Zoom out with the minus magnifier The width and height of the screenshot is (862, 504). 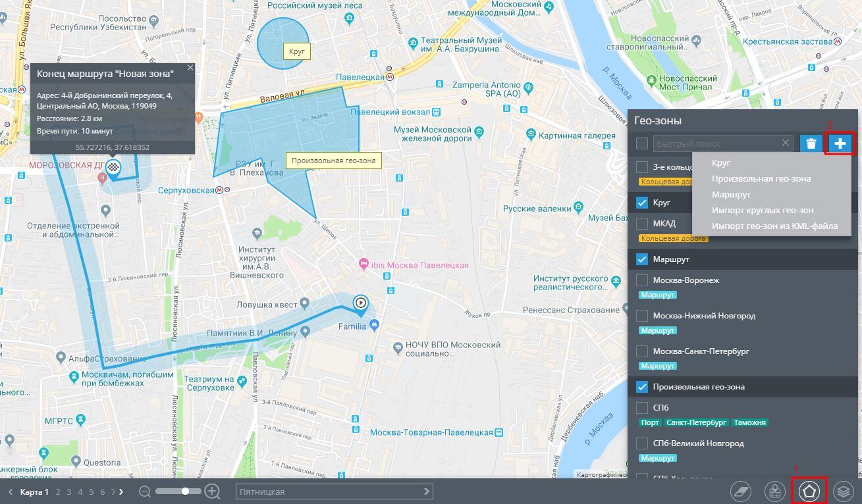pos(146,491)
